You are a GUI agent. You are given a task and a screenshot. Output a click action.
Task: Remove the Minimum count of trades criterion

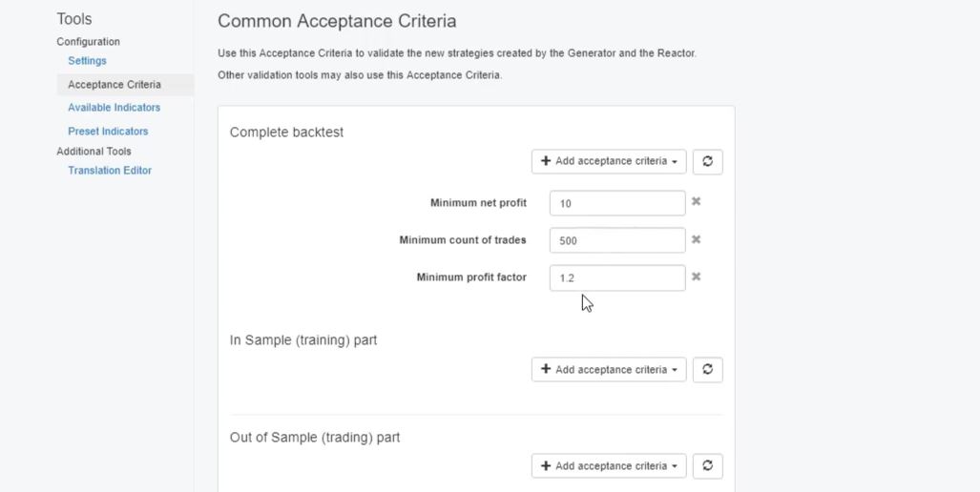(x=697, y=239)
